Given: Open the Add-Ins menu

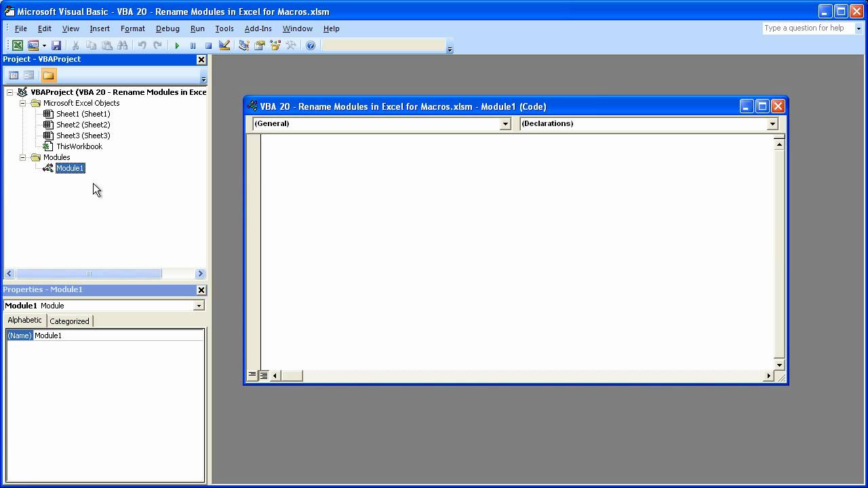Looking at the screenshot, I should 258,28.
